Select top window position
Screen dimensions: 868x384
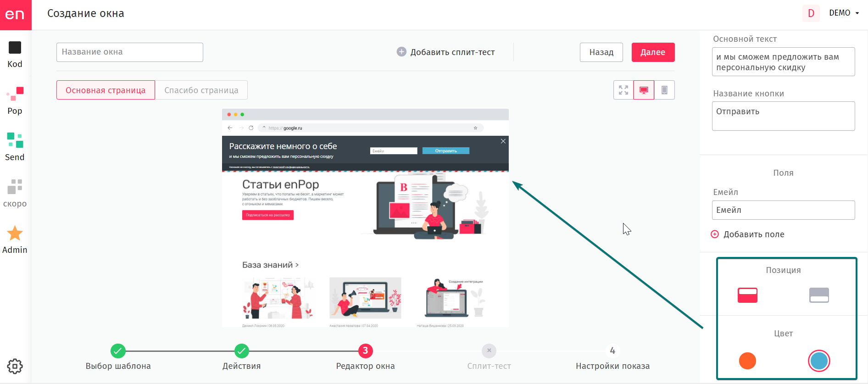coord(747,295)
